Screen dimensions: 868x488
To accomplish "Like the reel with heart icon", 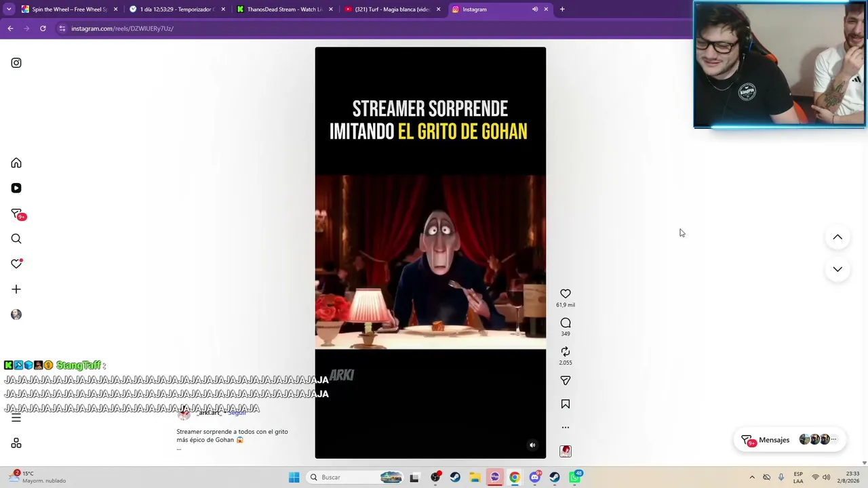I will [x=566, y=293].
